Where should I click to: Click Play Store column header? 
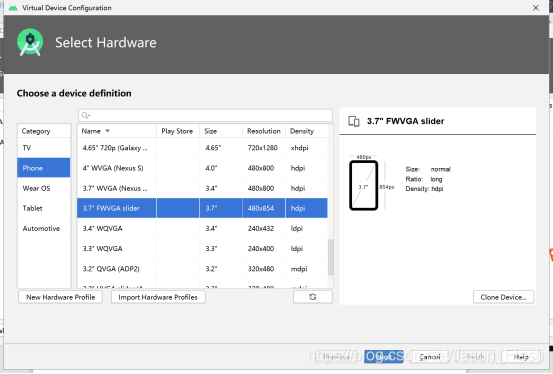(x=178, y=131)
